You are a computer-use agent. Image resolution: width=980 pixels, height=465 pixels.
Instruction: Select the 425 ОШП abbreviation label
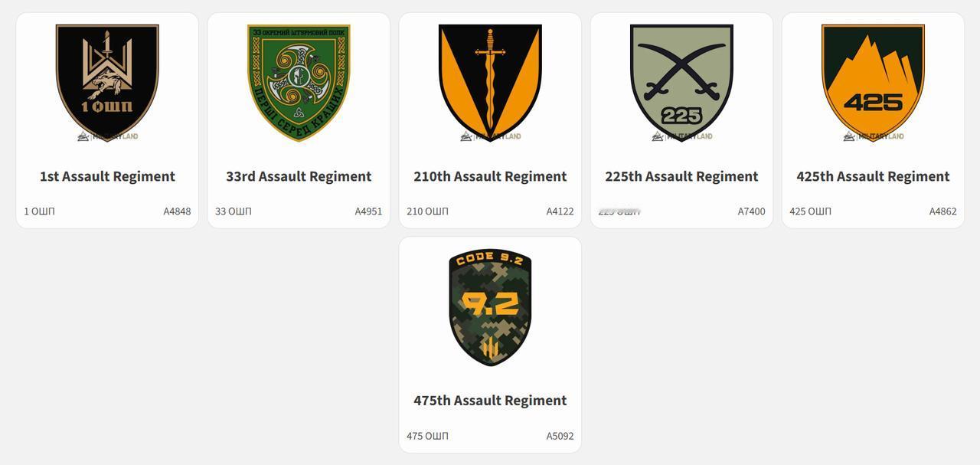(x=810, y=211)
